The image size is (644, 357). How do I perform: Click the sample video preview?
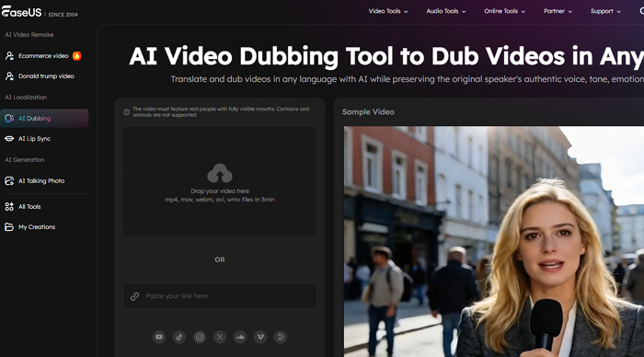(494, 242)
